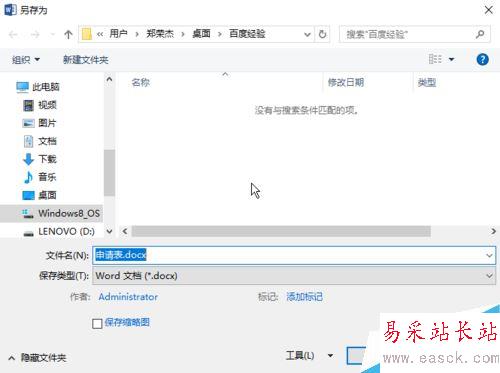Viewport: 500px width, 373px height.
Task: Go up one folder level
Action: tap(68, 34)
